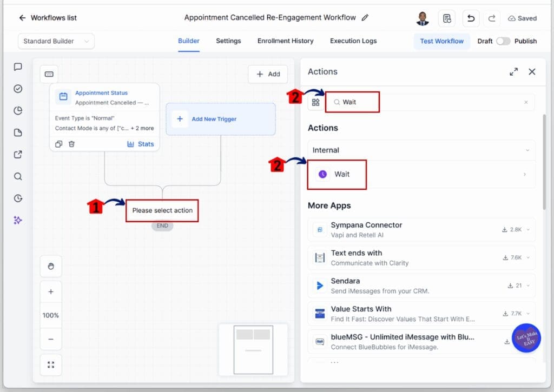
Task: Open sticky note icon in sidebar
Action: [x=18, y=132]
